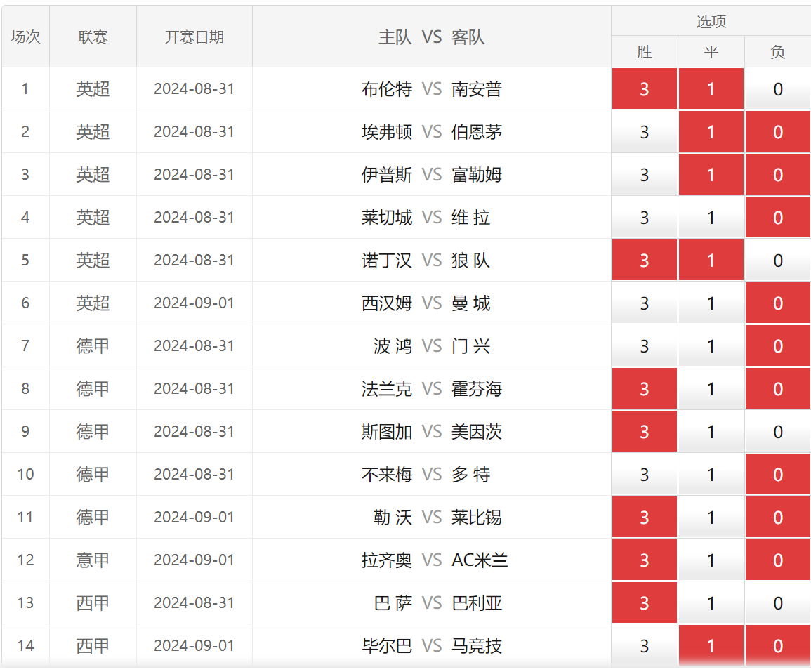The image size is (811, 672).
Task: Toggle win option 3 for 布伦特 vs 南安普
Action: (x=644, y=88)
